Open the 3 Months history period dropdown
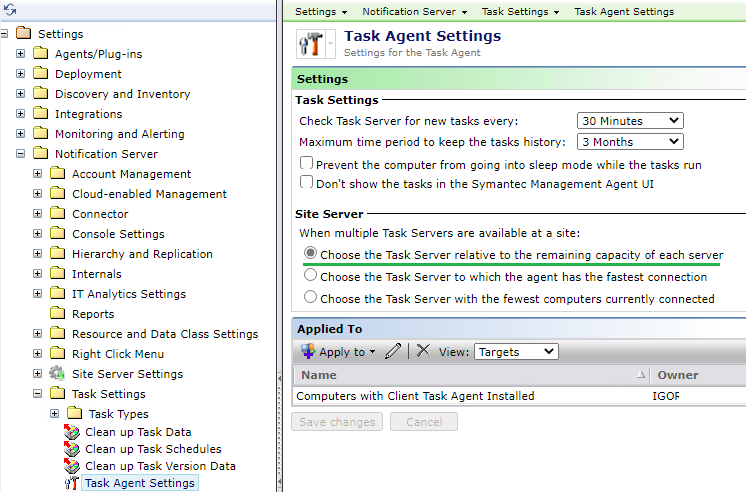This screenshot has width=746, height=493. [x=630, y=142]
